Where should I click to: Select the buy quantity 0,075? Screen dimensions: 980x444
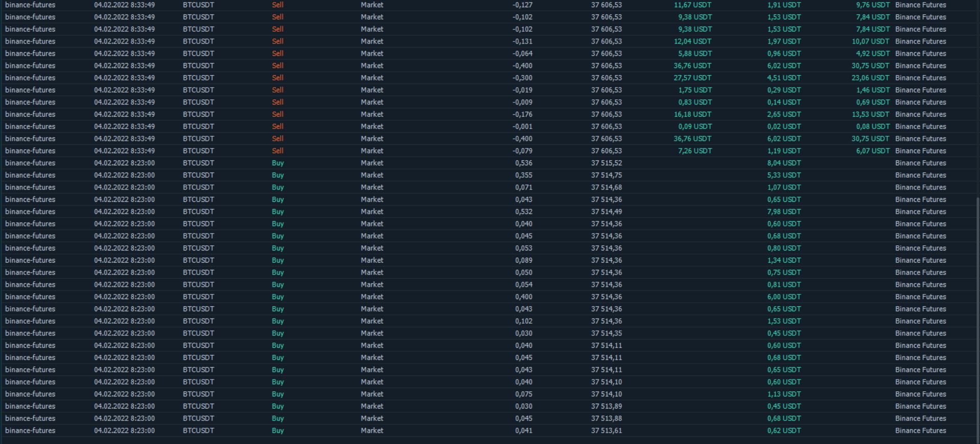(x=523, y=394)
